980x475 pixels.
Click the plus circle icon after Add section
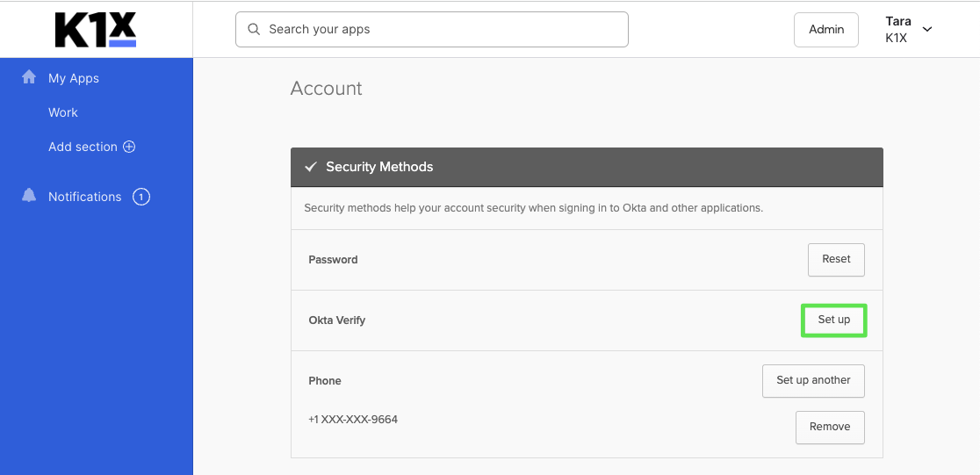click(129, 147)
